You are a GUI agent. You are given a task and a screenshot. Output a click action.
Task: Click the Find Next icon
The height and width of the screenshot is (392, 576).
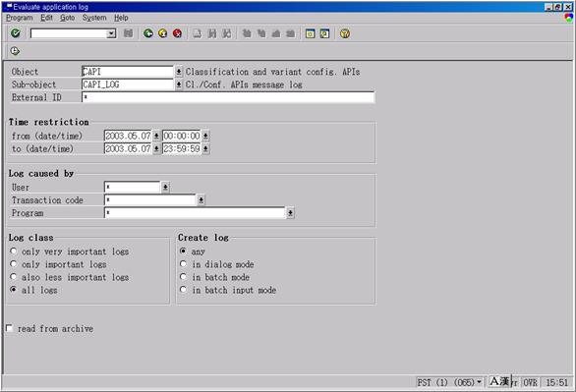tap(227, 33)
